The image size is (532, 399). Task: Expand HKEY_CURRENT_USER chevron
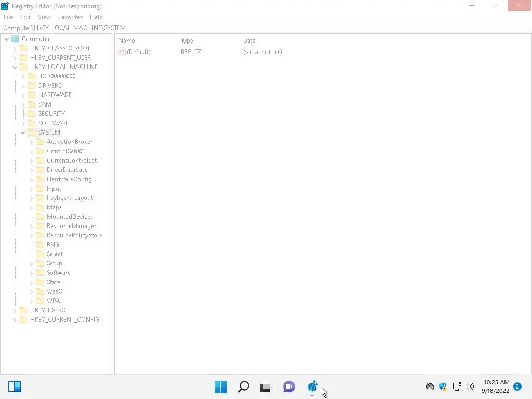click(x=15, y=58)
